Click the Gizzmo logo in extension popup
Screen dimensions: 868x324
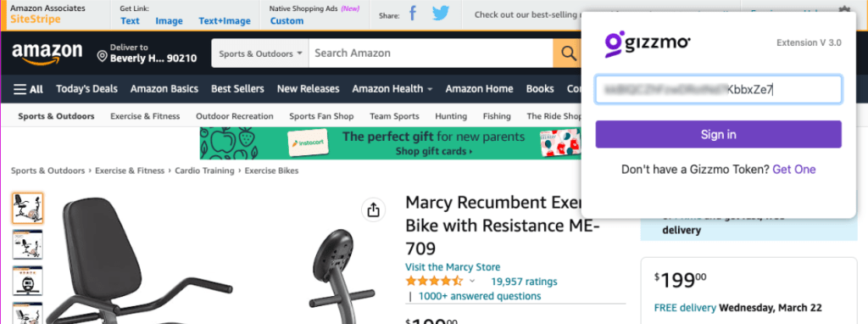point(647,44)
